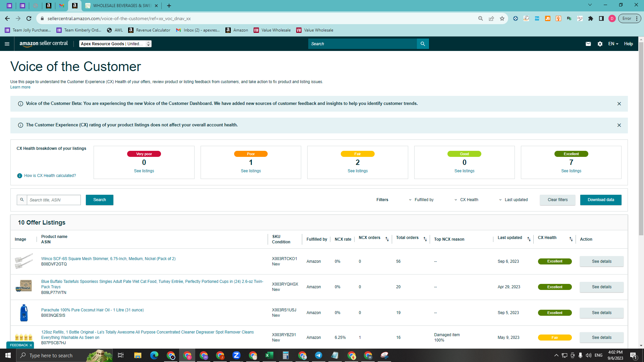
Task: Open the EN language dropdown
Action: click(x=613, y=44)
